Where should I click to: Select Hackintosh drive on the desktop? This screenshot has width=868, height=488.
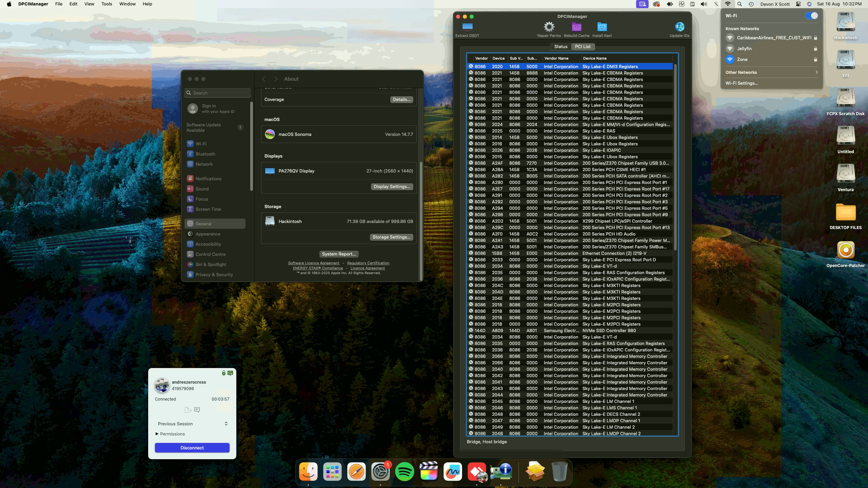point(846,22)
